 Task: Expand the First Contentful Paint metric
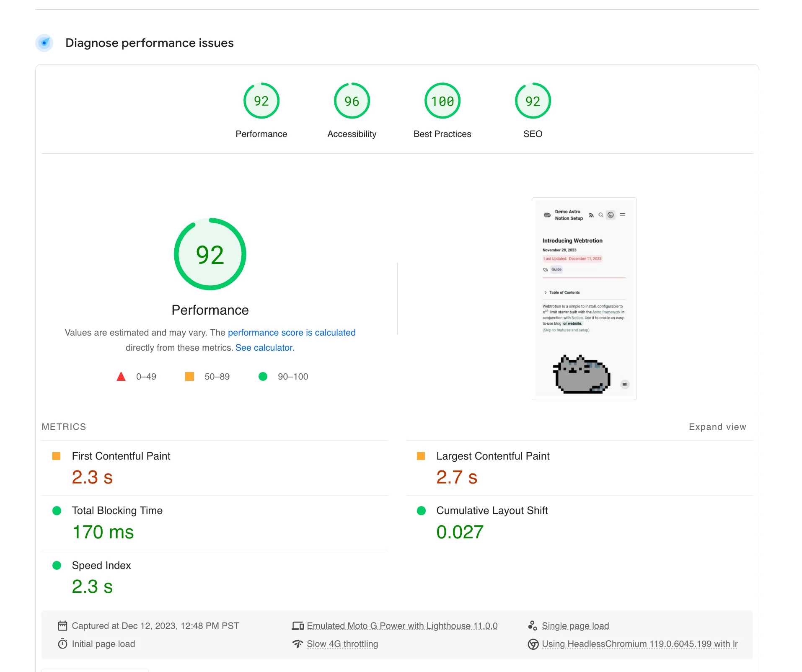121,456
